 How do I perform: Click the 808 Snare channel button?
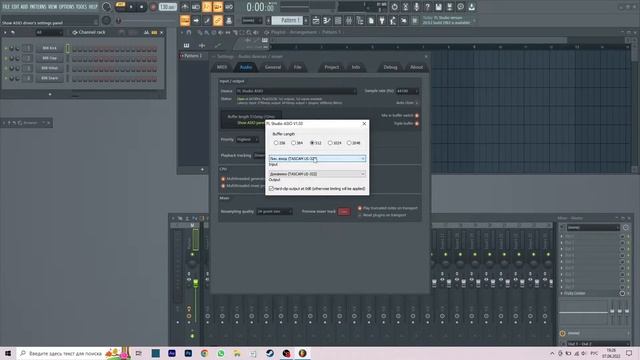(49, 78)
